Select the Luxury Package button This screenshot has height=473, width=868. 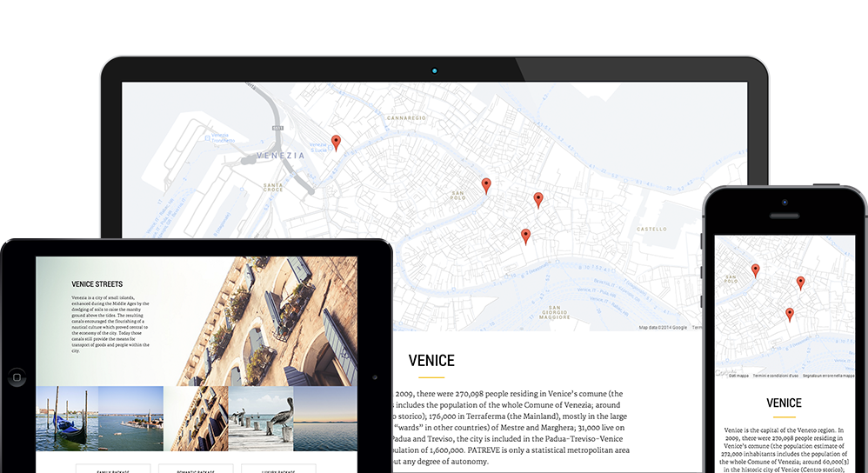(x=279, y=470)
